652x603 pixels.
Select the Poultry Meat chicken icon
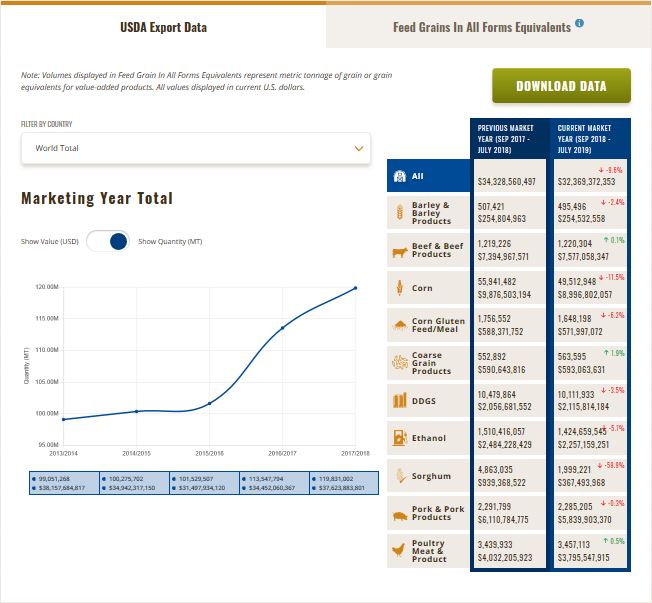point(399,550)
